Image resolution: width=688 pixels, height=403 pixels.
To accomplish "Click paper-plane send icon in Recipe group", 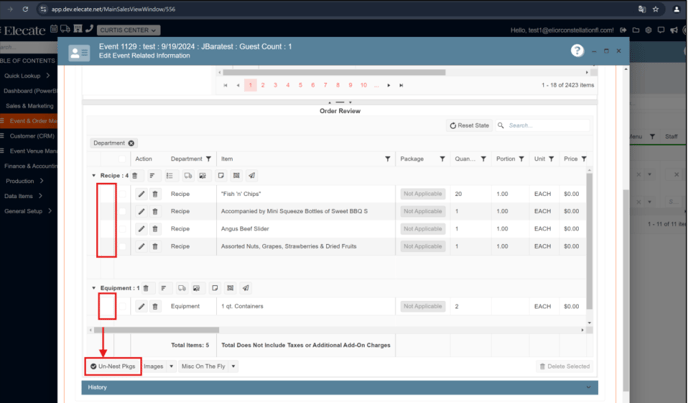I will (x=252, y=176).
